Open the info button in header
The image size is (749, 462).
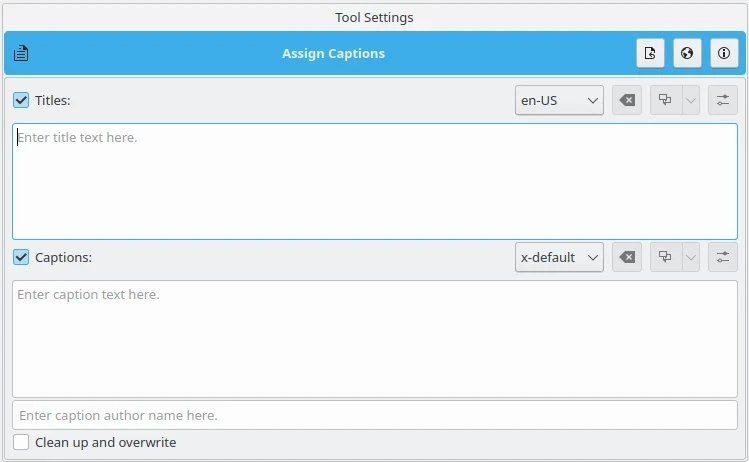(724, 54)
